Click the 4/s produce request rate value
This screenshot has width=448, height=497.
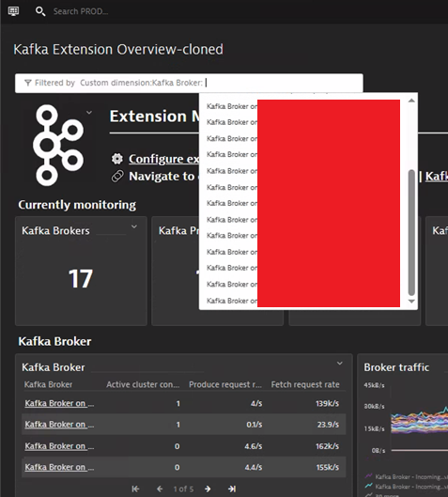tap(256, 403)
